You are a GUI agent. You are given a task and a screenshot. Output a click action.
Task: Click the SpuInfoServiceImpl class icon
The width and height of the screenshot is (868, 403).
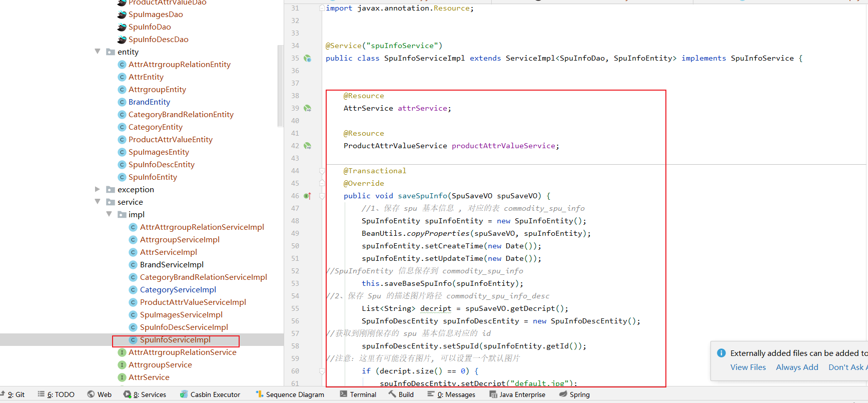tap(133, 340)
